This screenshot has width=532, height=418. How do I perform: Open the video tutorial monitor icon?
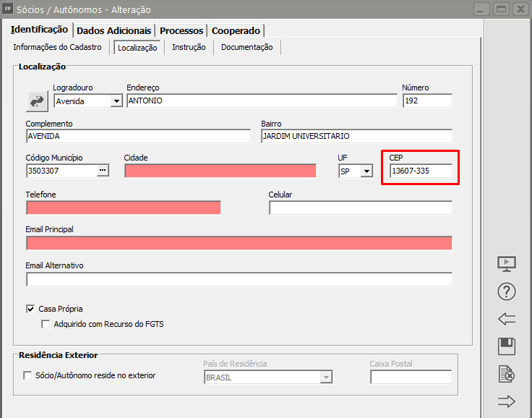point(507,264)
